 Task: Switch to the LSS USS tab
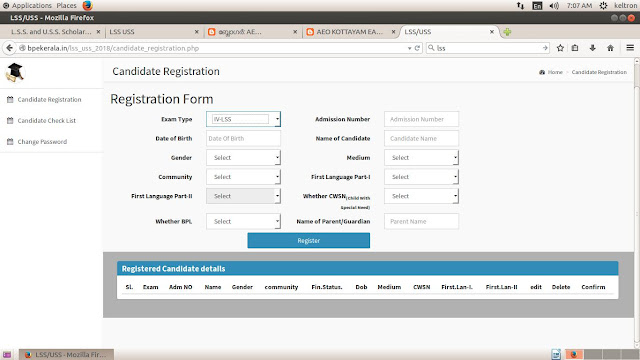153,32
